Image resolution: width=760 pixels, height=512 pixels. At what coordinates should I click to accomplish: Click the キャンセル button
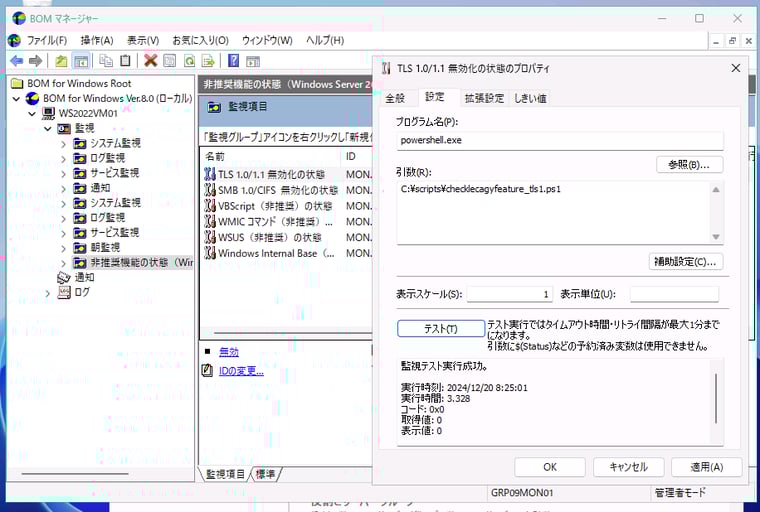(x=628, y=467)
